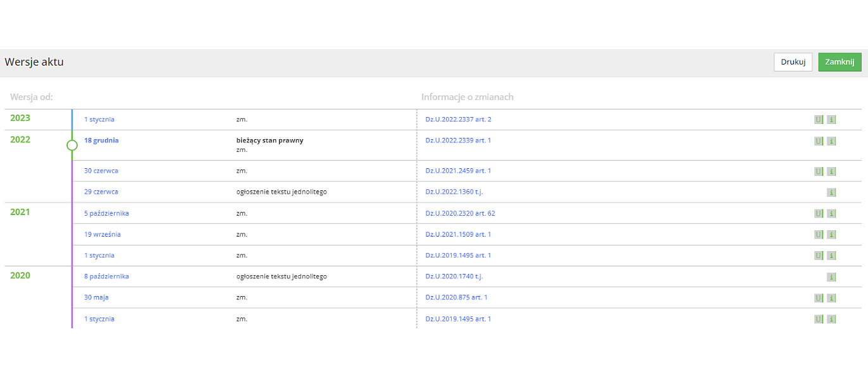Image resolution: width=868 pixels, height=384 pixels.
Task: Select the 30 czerwca version date
Action: (x=101, y=171)
